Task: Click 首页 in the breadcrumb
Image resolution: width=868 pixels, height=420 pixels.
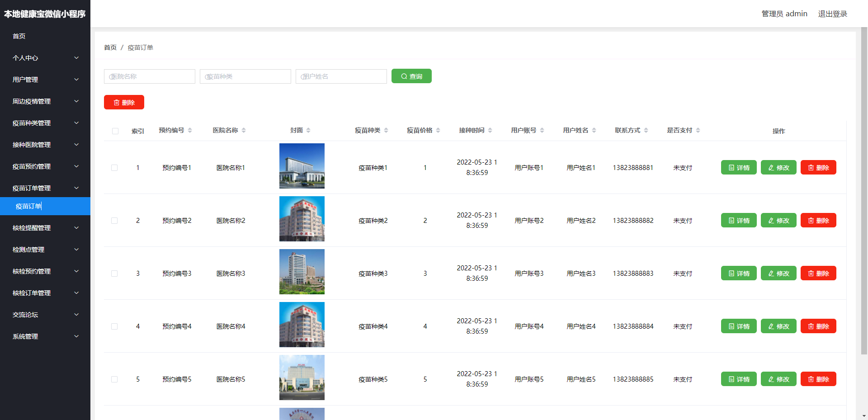Action: click(x=110, y=47)
